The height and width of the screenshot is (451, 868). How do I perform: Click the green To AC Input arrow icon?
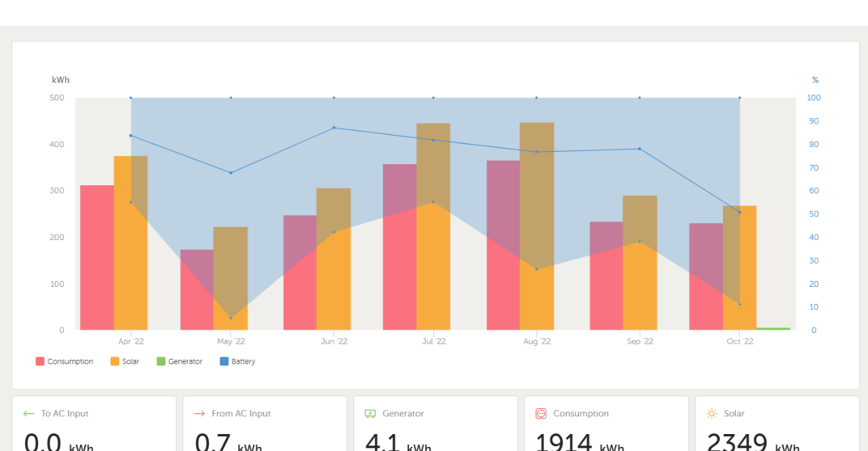(x=28, y=414)
